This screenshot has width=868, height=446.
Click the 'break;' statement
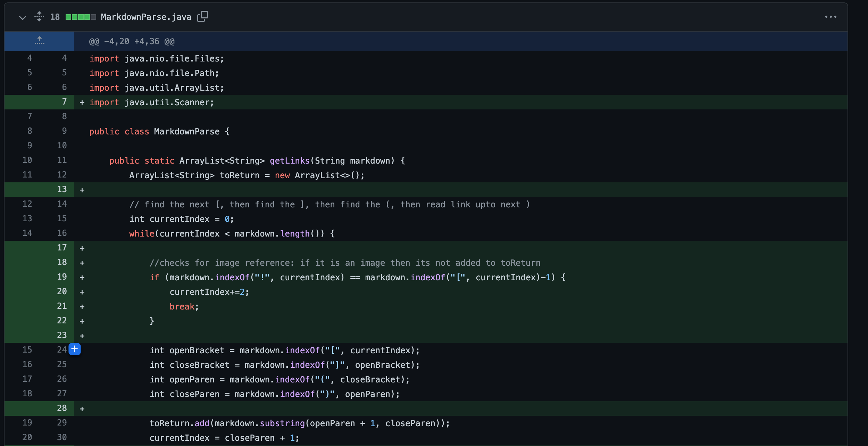point(184,307)
